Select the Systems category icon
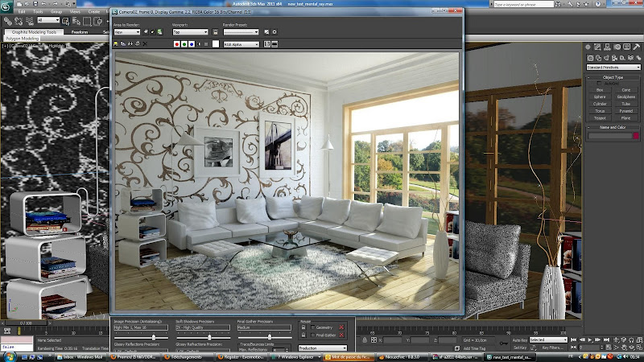The image size is (644, 362). 638,58
